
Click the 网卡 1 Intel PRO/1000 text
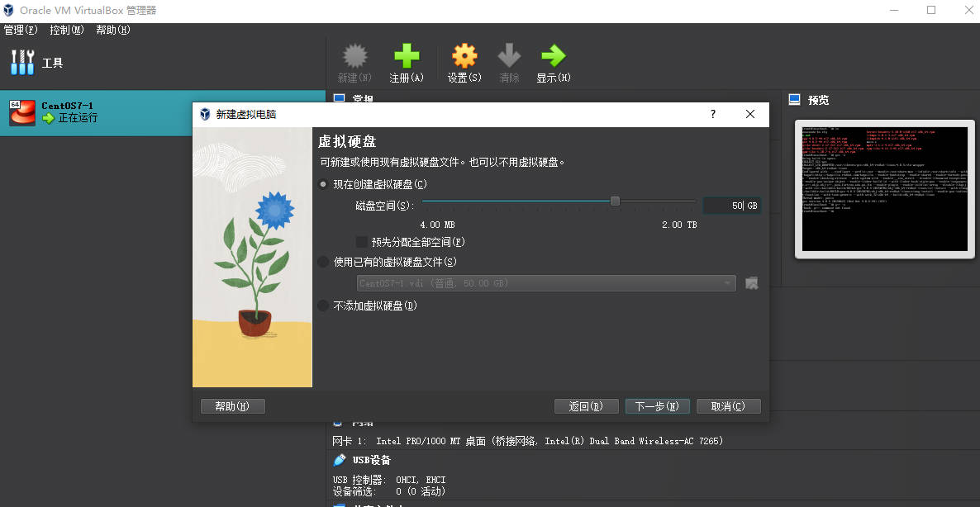[527, 441]
